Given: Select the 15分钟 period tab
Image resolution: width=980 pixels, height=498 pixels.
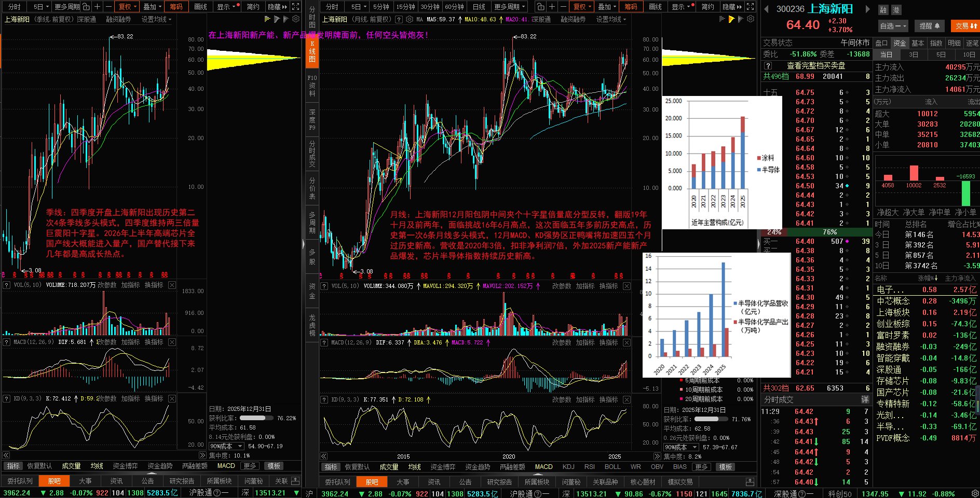Looking at the screenshot, I should pos(405,7).
